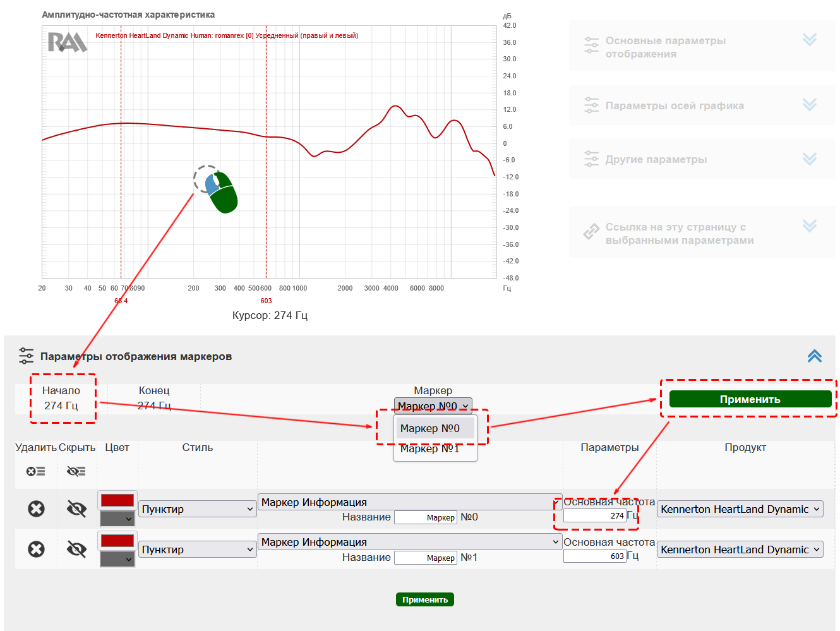Open Маркер Информация dropdown in the №0 row

coord(410,502)
